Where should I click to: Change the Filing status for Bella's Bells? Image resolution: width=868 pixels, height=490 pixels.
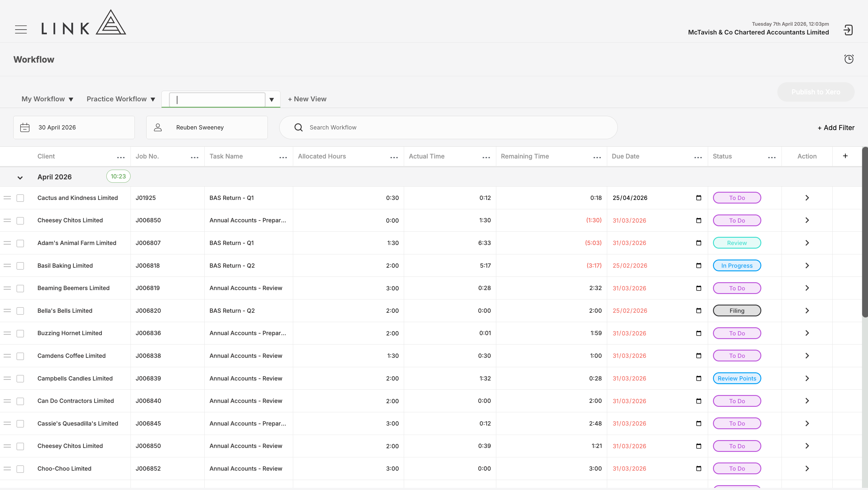pyautogui.click(x=737, y=311)
